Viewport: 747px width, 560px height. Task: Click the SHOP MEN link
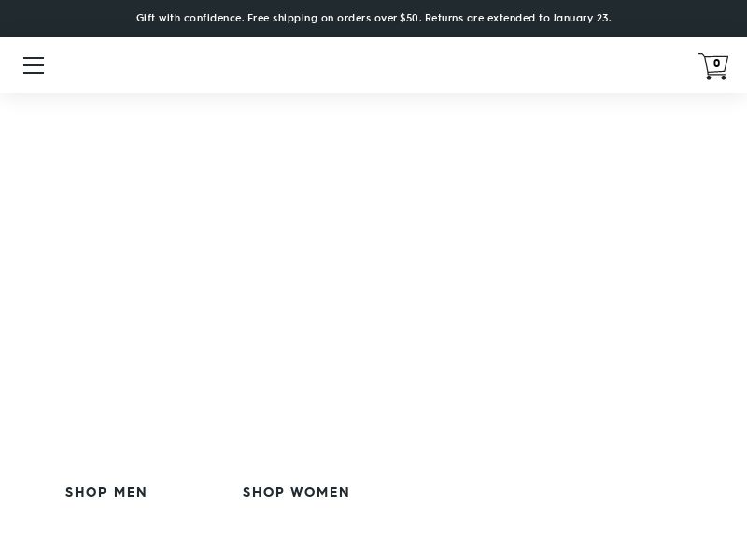106,492
